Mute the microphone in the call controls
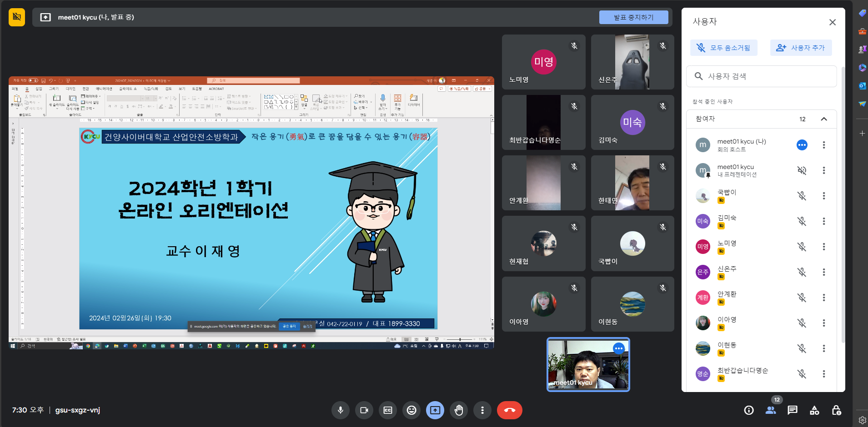 (x=340, y=410)
